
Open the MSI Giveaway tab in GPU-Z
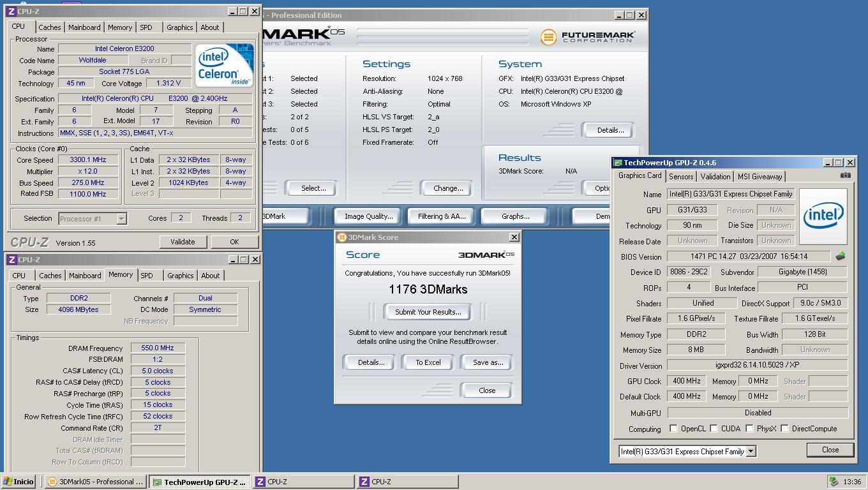pyautogui.click(x=759, y=177)
